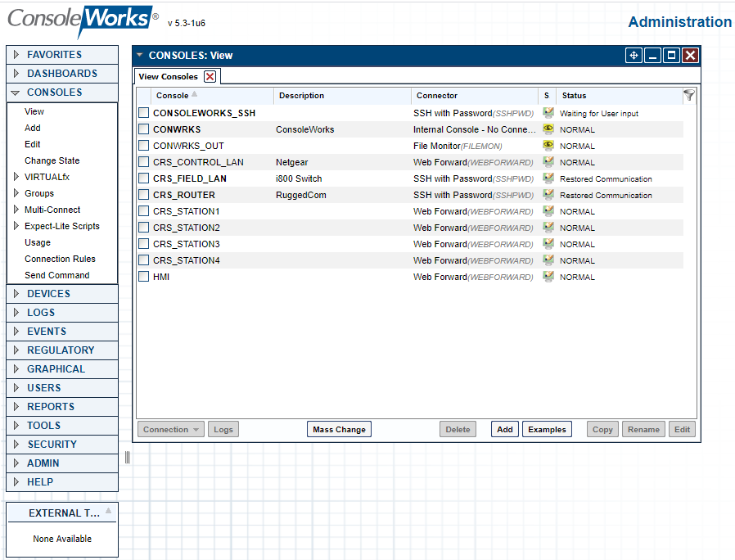Select the HMI console name
Viewport: 735px width, 560px height.
click(160, 277)
